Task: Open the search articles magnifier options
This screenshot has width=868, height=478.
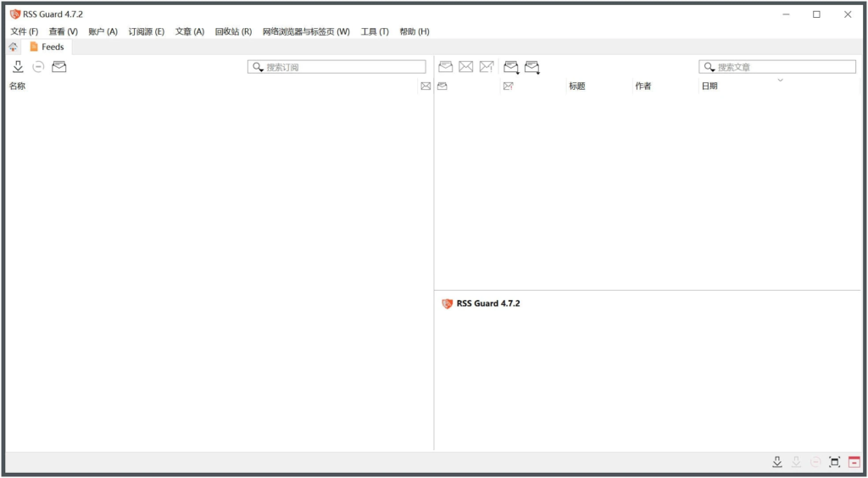Action: (709, 67)
